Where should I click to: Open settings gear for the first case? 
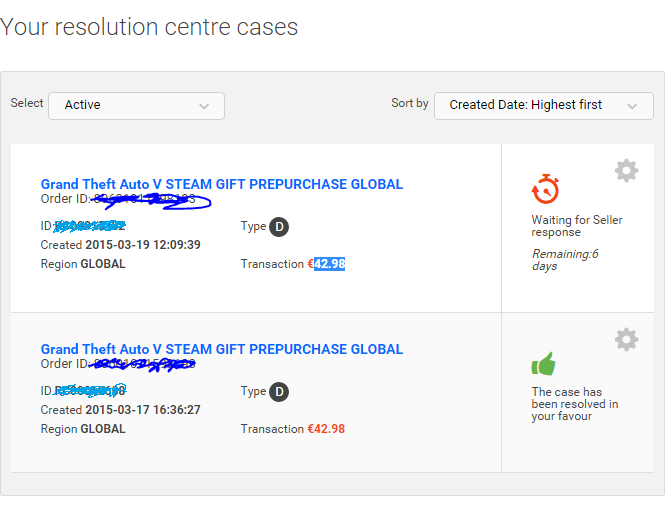pyautogui.click(x=626, y=171)
